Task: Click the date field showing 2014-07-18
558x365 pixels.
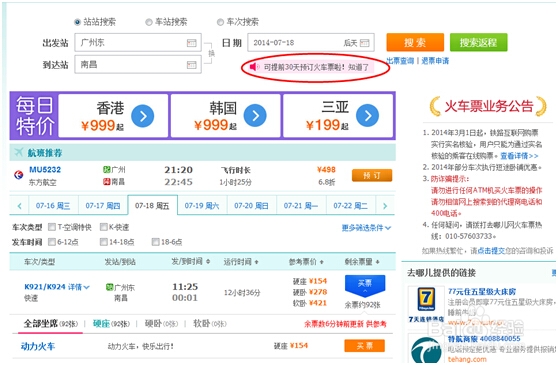Action: (311, 43)
